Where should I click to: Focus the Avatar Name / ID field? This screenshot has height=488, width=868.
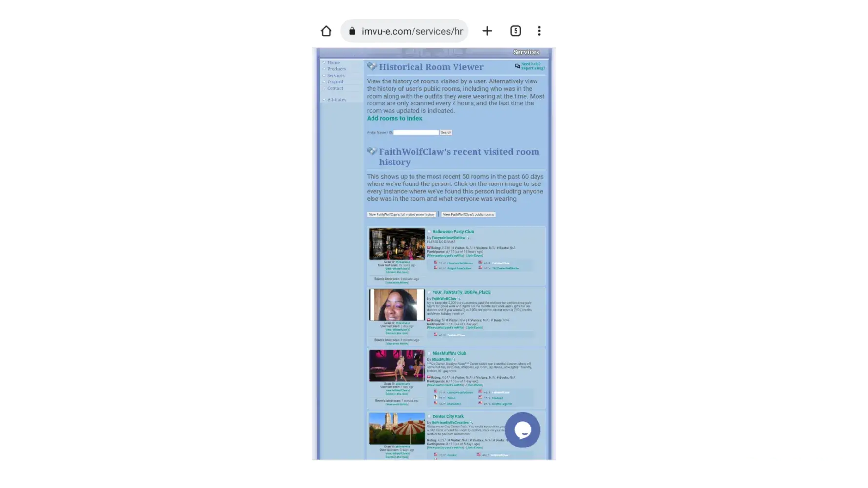pos(416,132)
